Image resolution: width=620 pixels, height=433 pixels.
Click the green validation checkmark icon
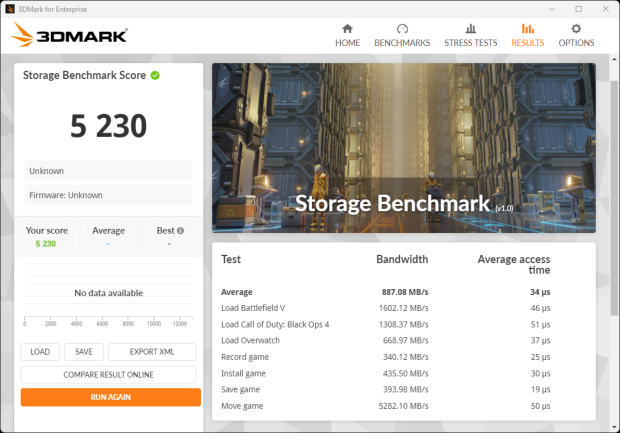click(156, 75)
